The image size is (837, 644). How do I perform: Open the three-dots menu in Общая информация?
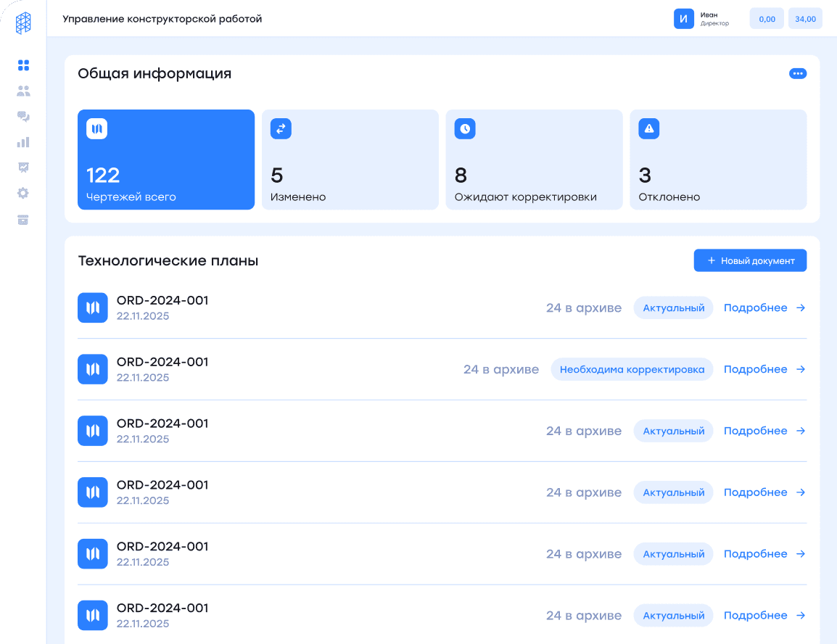(797, 73)
